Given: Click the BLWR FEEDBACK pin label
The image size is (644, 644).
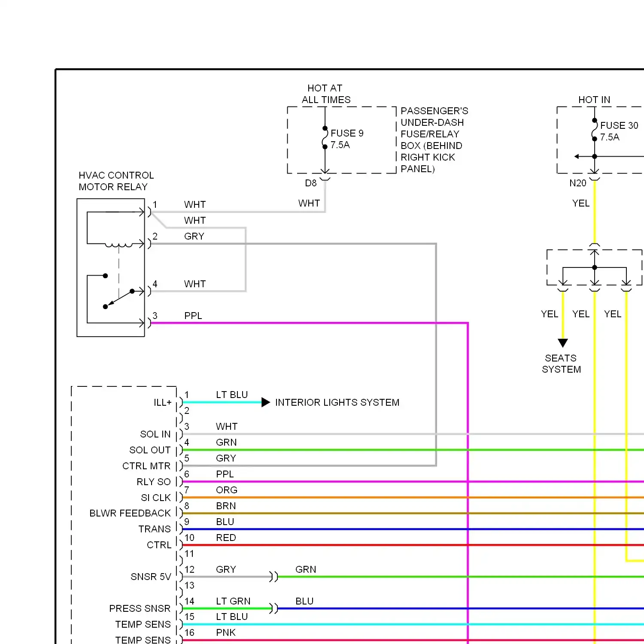Looking at the screenshot, I should (x=130, y=513).
